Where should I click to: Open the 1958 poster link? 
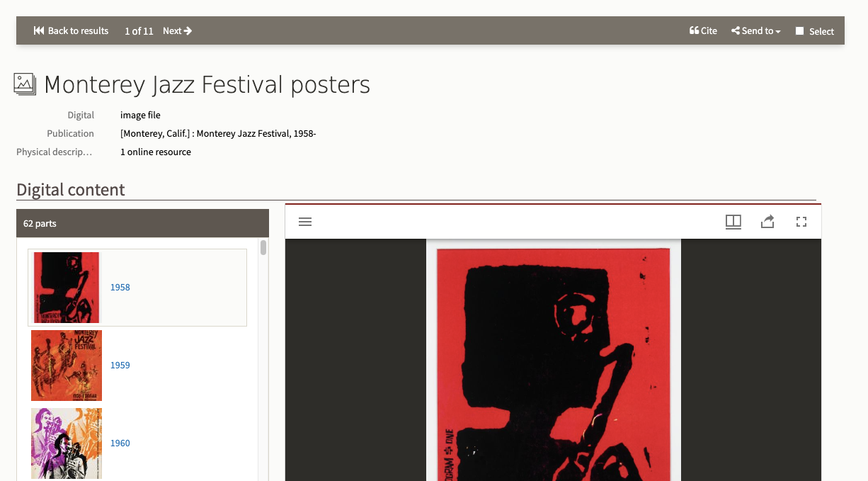[120, 288]
